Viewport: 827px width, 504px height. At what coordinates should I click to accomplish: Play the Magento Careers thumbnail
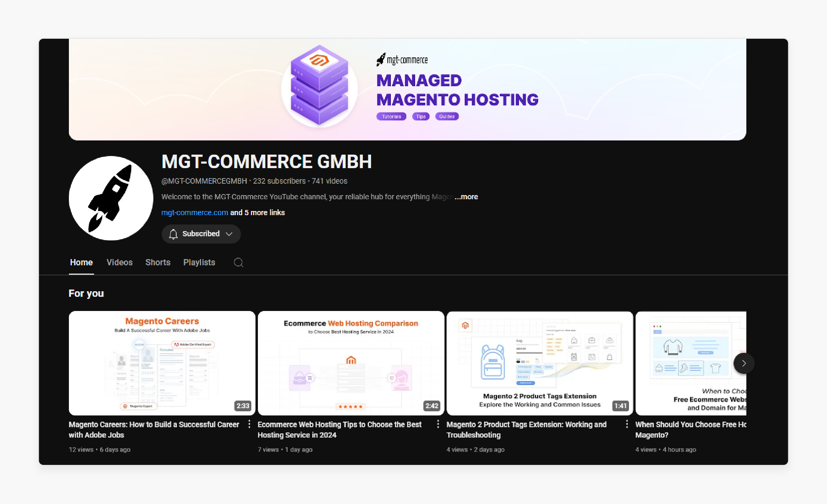[x=162, y=363]
